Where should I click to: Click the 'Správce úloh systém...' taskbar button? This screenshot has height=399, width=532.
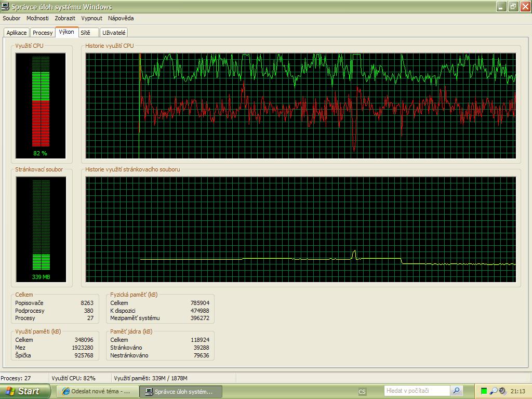[180, 392]
